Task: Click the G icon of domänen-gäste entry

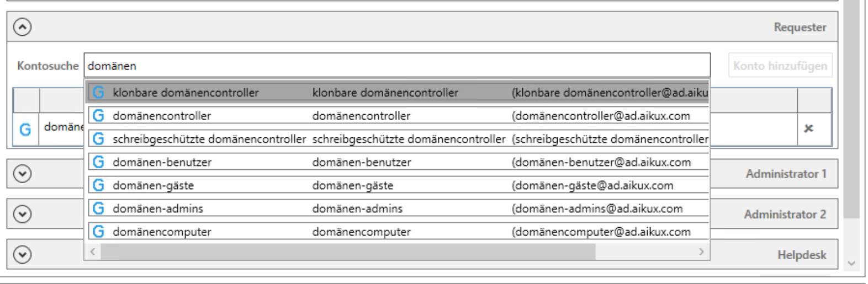Action: point(98,185)
